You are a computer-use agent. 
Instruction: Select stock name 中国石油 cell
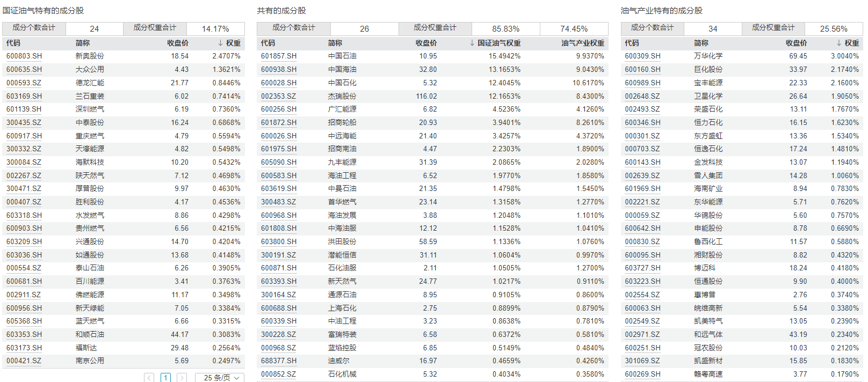pyautogui.click(x=342, y=56)
